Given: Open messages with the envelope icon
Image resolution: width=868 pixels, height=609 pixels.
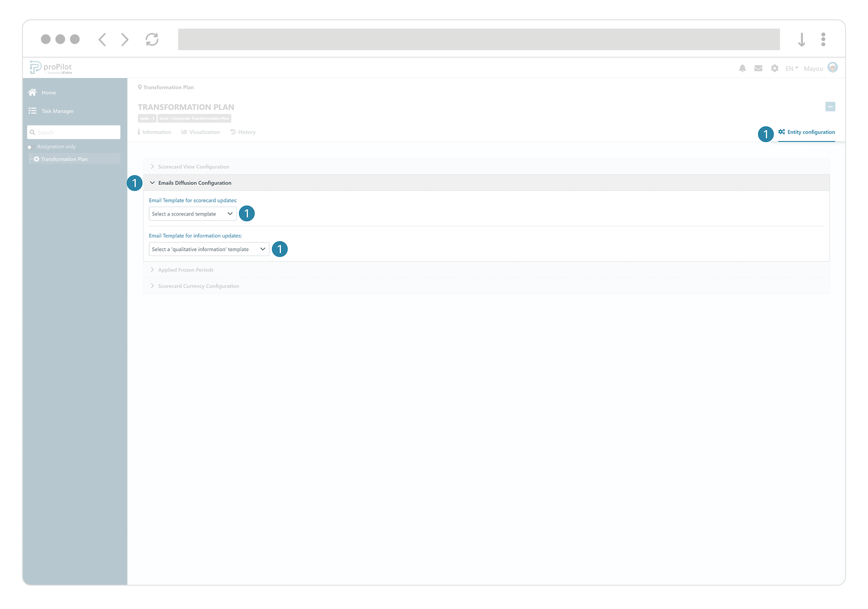Looking at the screenshot, I should point(758,68).
